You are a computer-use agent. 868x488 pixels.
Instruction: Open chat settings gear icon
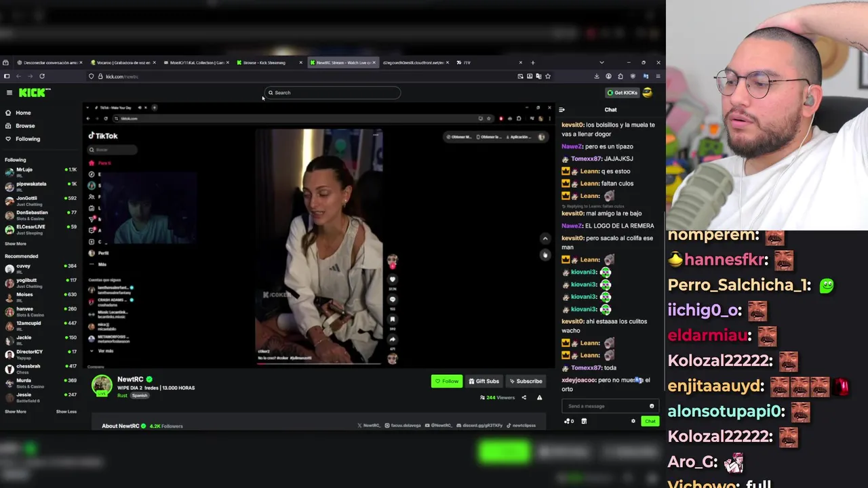click(x=633, y=422)
